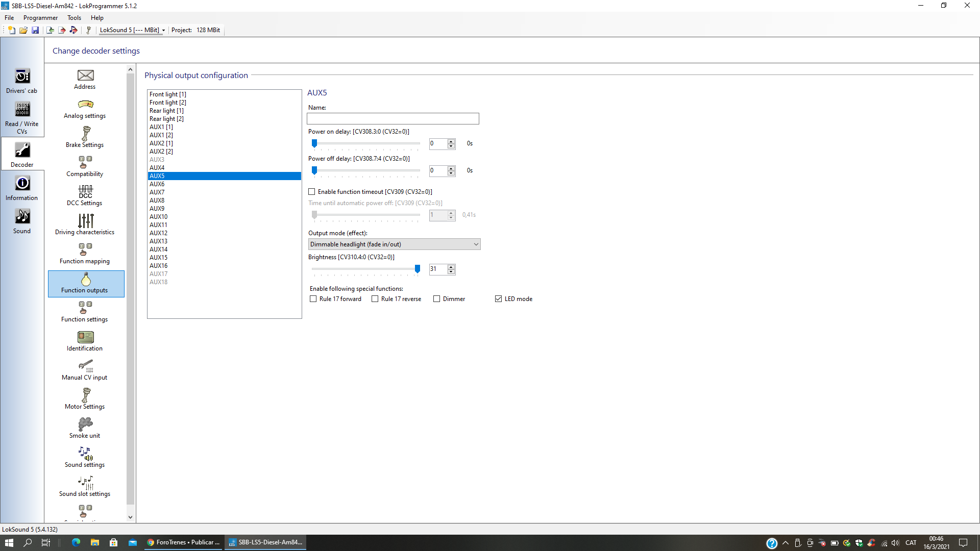
Task: Open the LokSound 5 decoder type dropdown
Action: 132,30
